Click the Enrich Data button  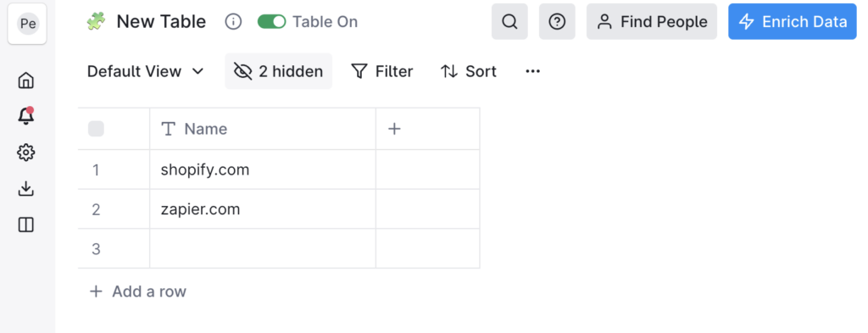[x=793, y=21]
